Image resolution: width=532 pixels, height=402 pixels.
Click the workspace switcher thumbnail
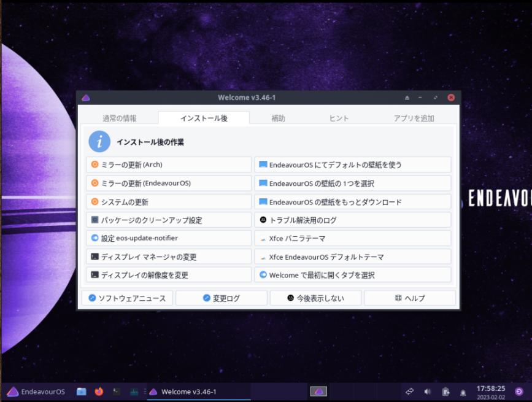(x=318, y=392)
